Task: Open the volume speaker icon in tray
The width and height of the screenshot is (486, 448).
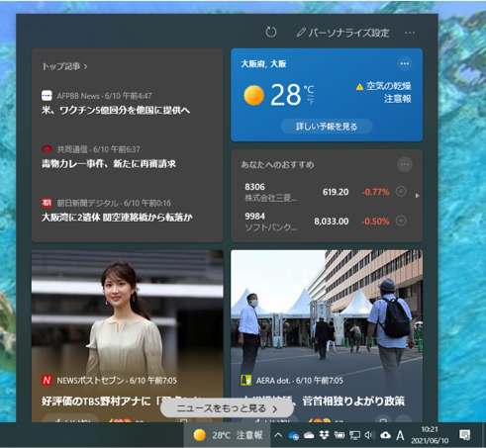Action: pos(369,435)
